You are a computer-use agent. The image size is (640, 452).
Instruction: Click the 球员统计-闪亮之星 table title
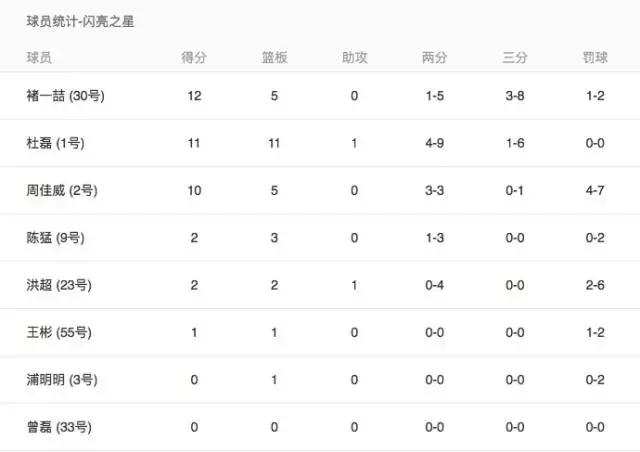[80, 22]
